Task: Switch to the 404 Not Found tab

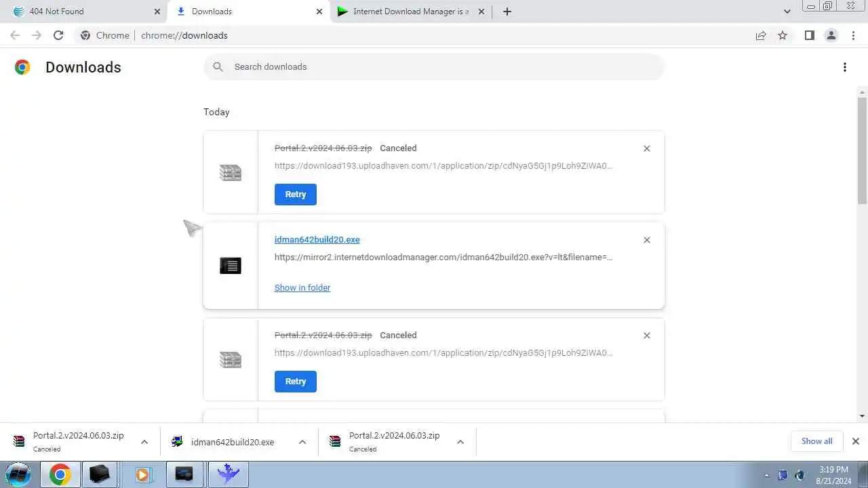Action: pyautogui.click(x=86, y=12)
